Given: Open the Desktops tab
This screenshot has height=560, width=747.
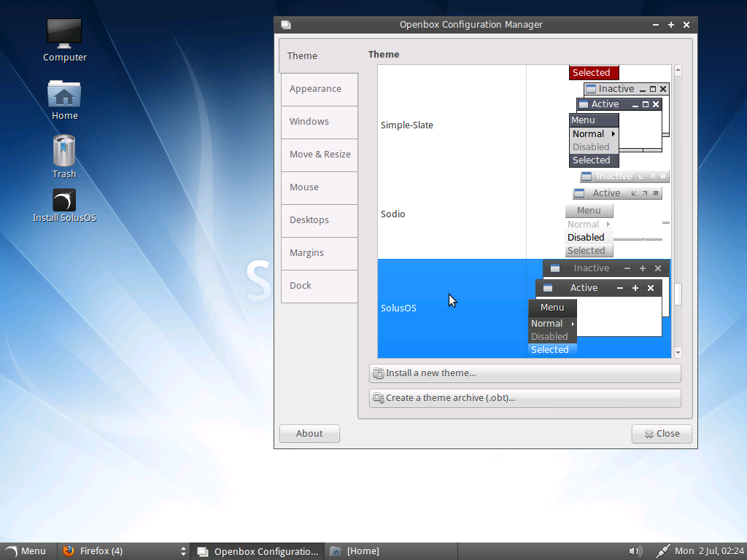Looking at the screenshot, I should tap(320, 220).
